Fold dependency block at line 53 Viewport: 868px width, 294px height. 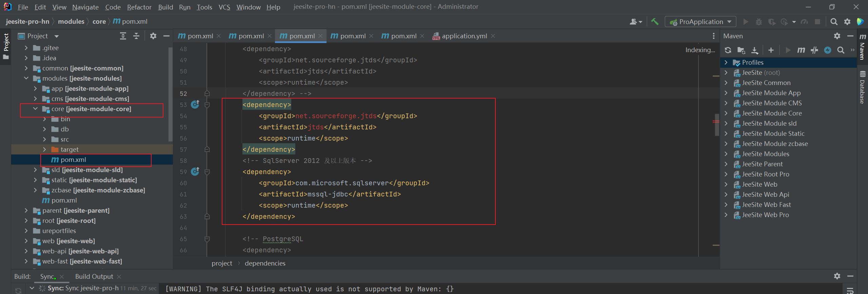(207, 105)
